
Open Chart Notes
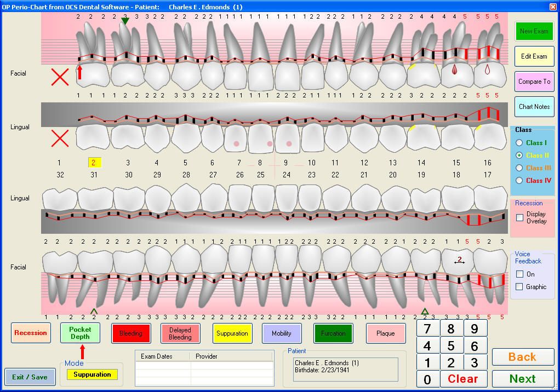pos(534,106)
